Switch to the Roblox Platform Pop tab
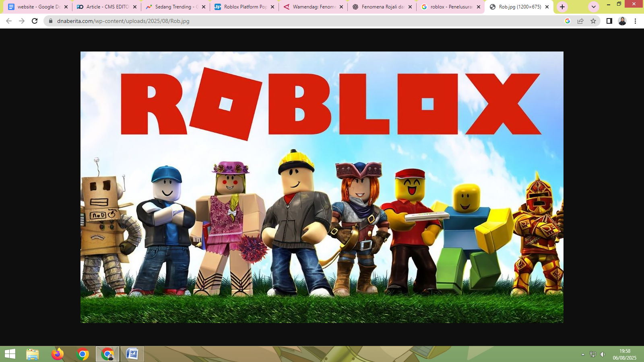Screen dimensions: 644x362 coord(245,7)
